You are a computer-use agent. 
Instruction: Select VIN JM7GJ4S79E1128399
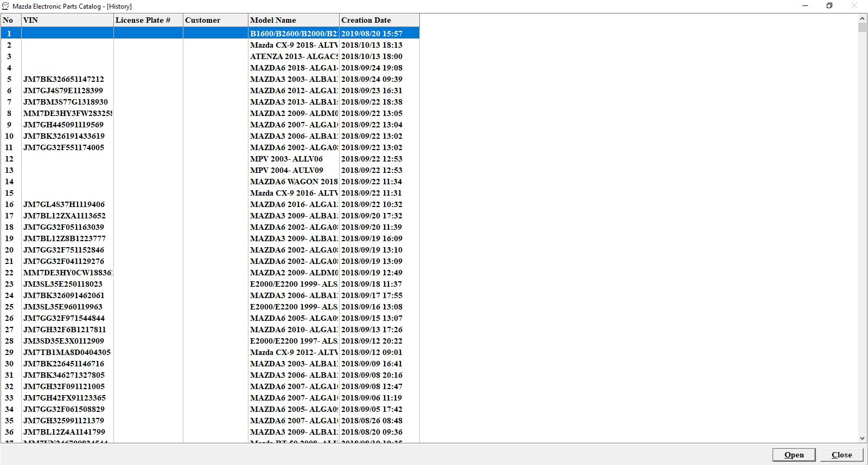(x=63, y=91)
